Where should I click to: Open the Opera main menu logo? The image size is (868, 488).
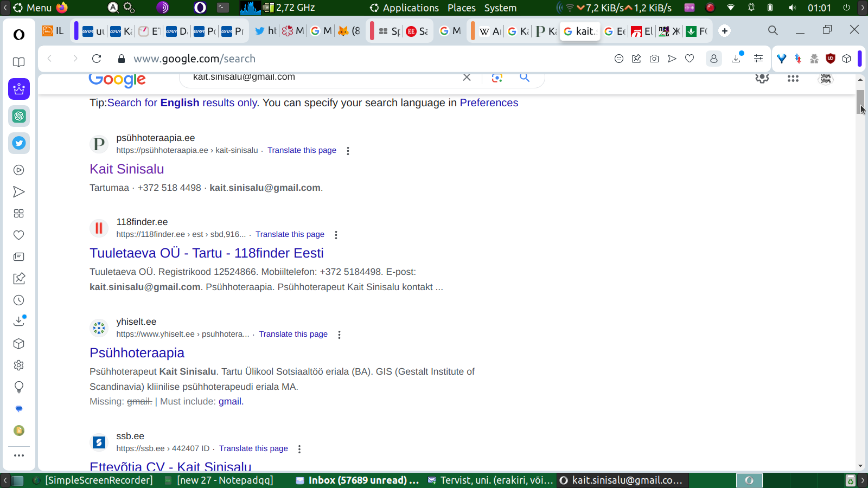pyautogui.click(x=19, y=35)
